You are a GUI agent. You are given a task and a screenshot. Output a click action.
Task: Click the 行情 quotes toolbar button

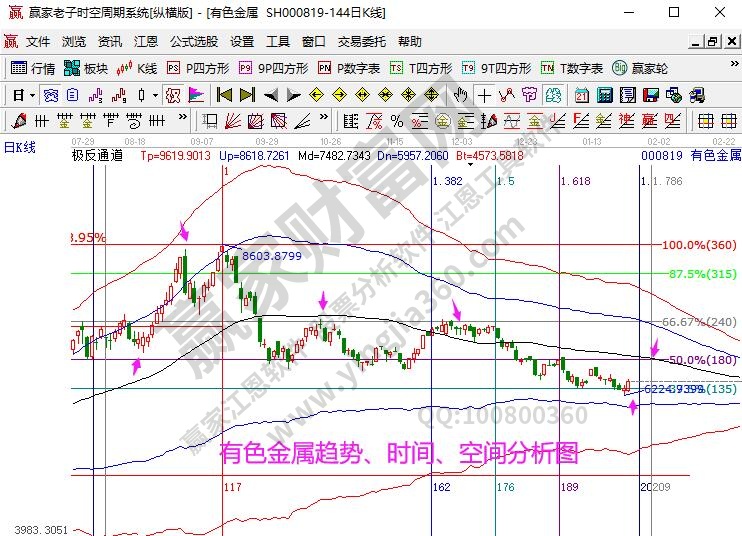tap(33, 68)
